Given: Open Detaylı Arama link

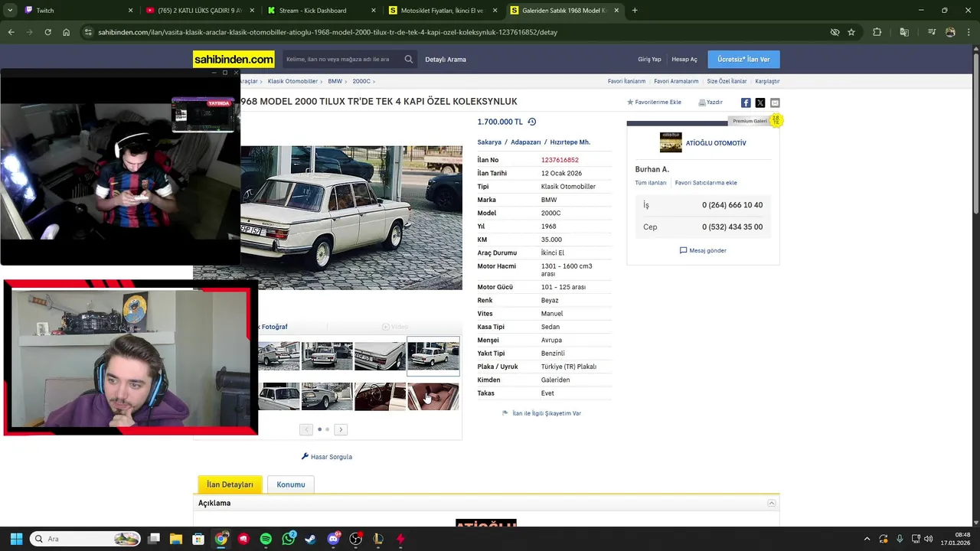Looking at the screenshot, I should coord(446,59).
